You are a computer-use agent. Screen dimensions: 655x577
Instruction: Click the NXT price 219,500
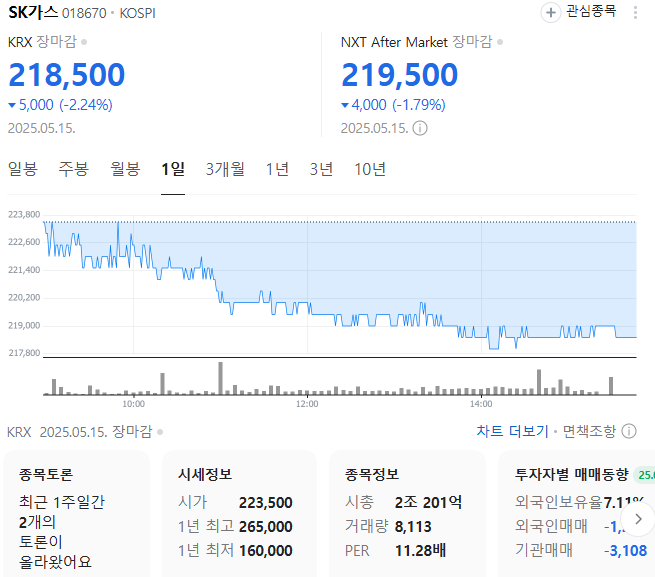point(399,75)
